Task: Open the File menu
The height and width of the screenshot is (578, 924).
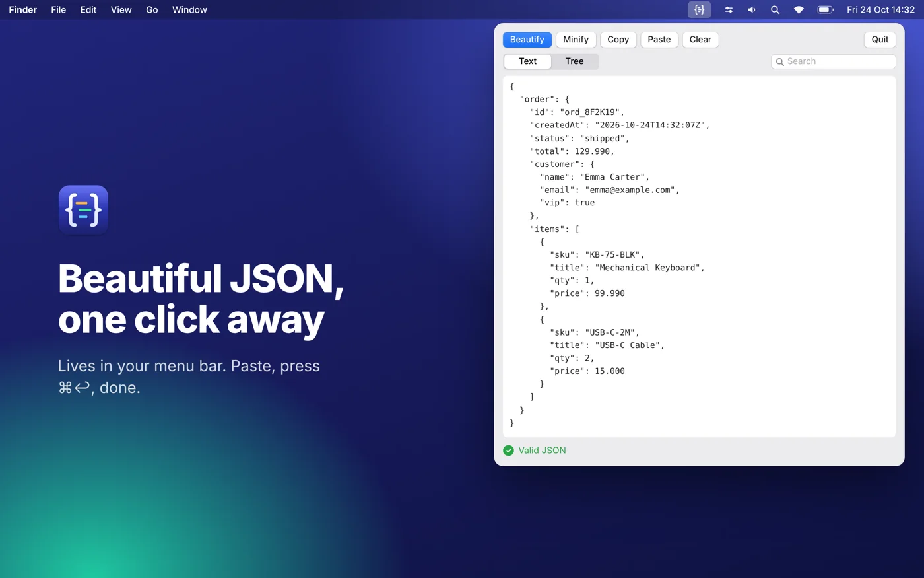Action: point(59,10)
